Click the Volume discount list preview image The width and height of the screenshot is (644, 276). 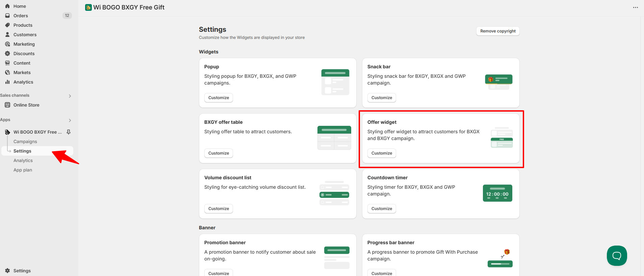pyautogui.click(x=334, y=193)
